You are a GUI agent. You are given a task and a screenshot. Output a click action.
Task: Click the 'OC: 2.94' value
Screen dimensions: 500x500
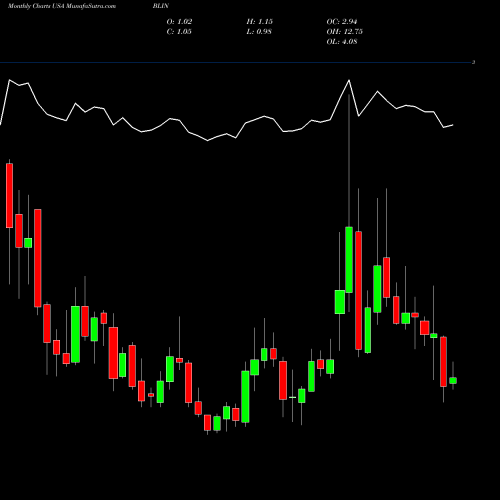(x=342, y=22)
